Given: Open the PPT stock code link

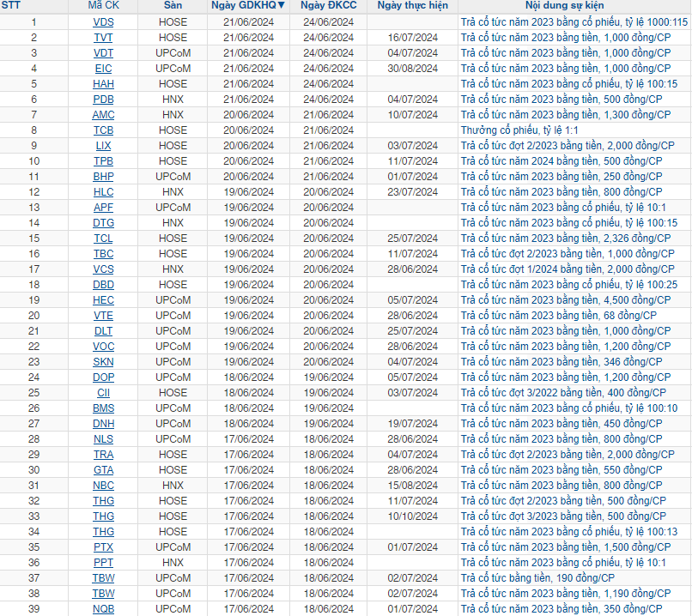Looking at the screenshot, I should (103, 562).
